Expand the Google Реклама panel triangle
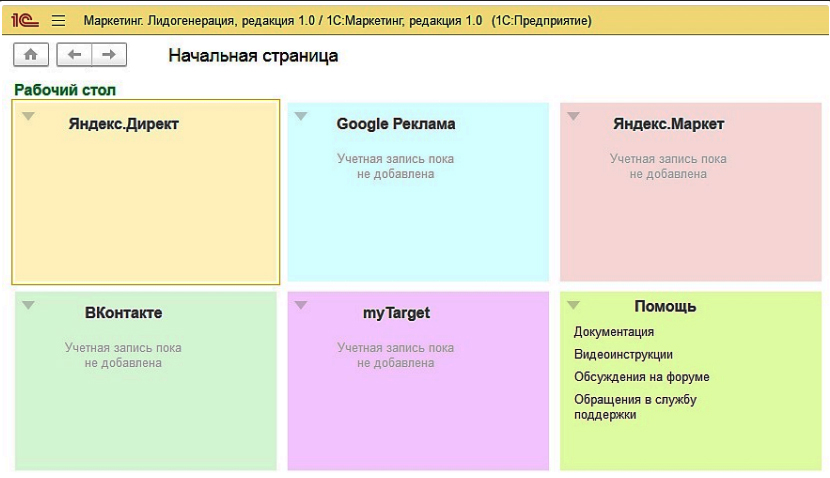 coord(301,116)
